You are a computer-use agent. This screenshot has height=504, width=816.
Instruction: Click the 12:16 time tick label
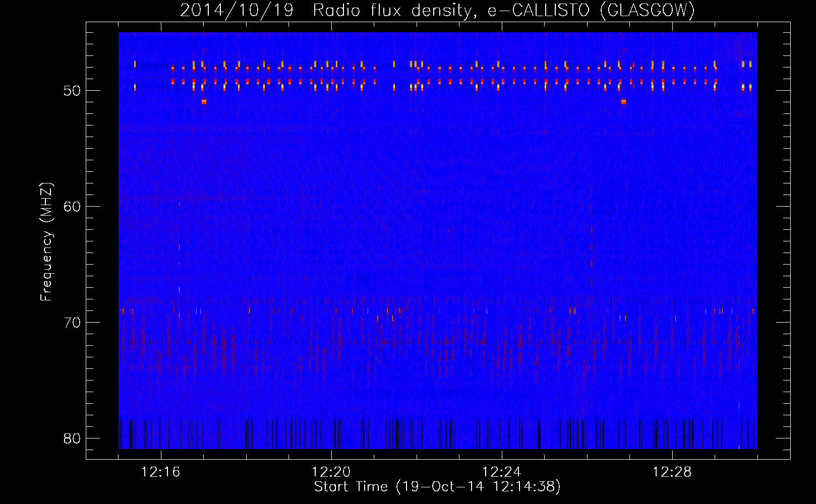tap(161, 472)
